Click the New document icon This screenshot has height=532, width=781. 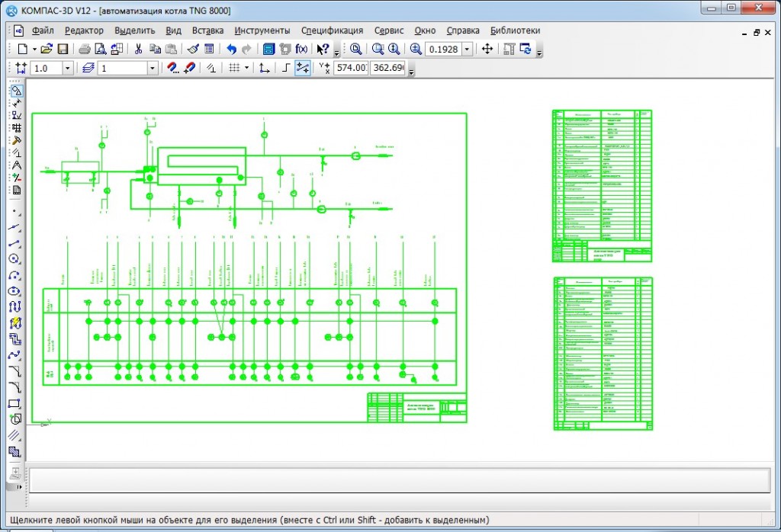tap(22, 49)
